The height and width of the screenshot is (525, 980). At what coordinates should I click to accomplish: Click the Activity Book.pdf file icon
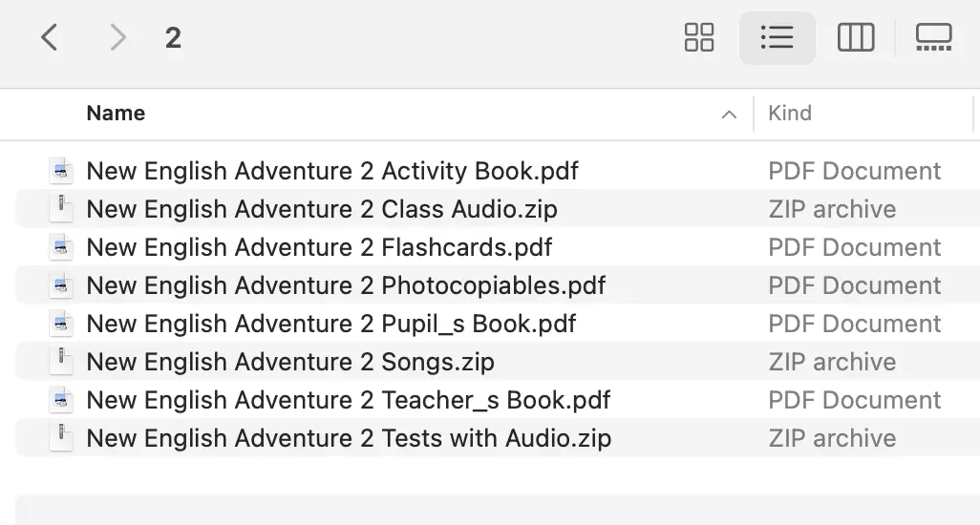click(x=61, y=171)
